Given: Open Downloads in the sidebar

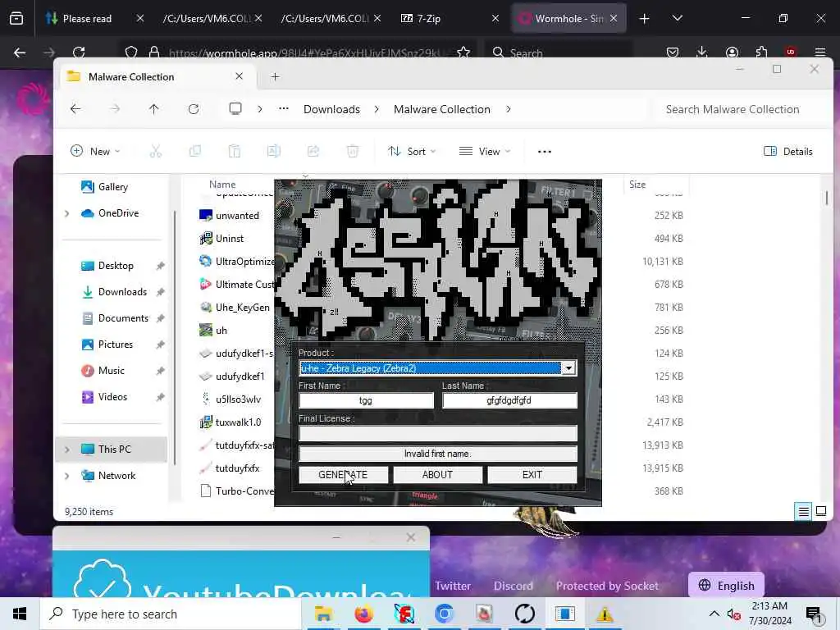Looking at the screenshot, I should click(122, 292).
